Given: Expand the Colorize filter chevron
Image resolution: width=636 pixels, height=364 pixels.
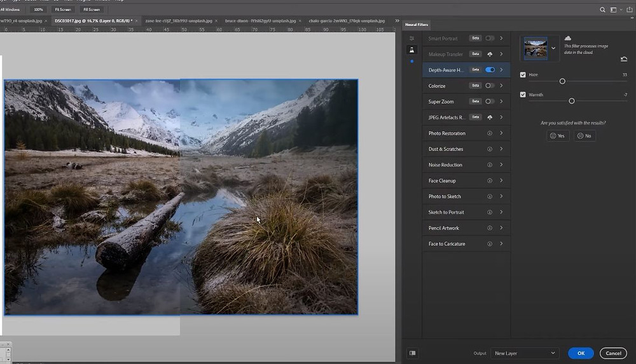Looking at the screenshot, I should pyautogui.click(x=501, y=86).
